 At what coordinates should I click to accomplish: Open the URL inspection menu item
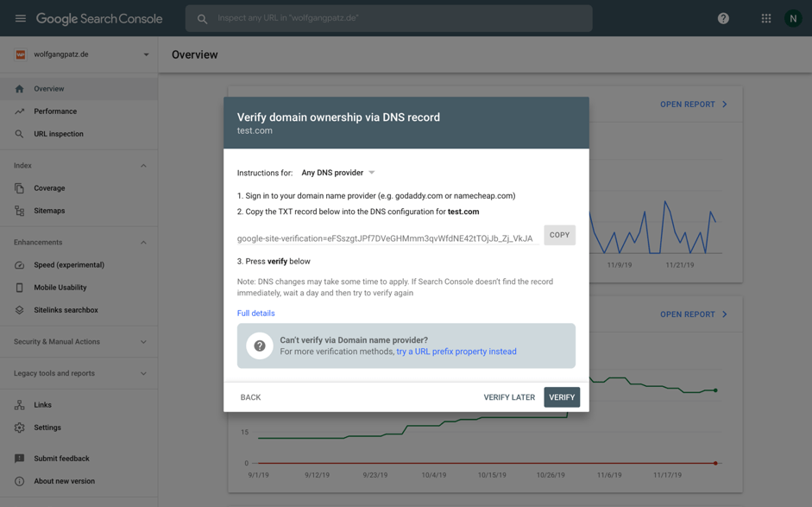tap(79, 134)
